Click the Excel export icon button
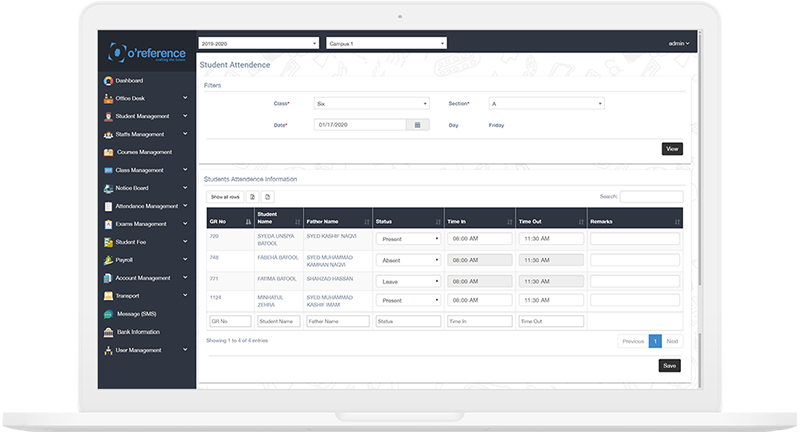This screenshot has width=800, height=432. (x=253, y=197)
